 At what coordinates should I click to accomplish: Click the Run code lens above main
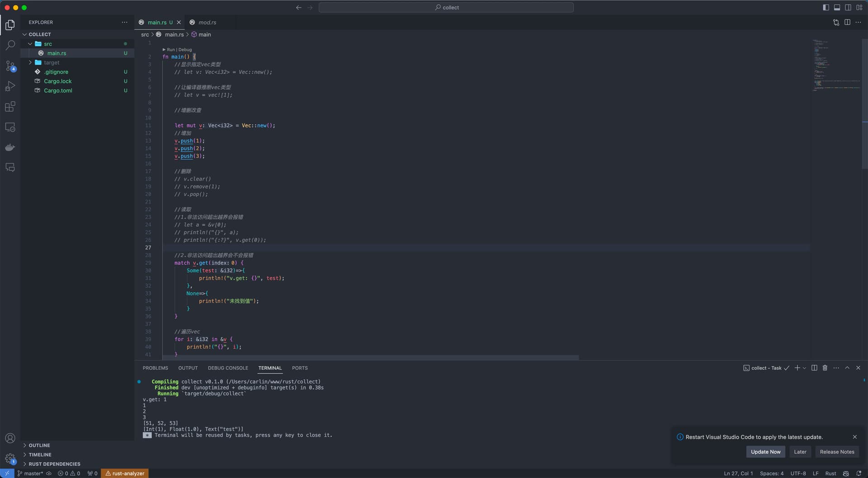tap(170, 50)
